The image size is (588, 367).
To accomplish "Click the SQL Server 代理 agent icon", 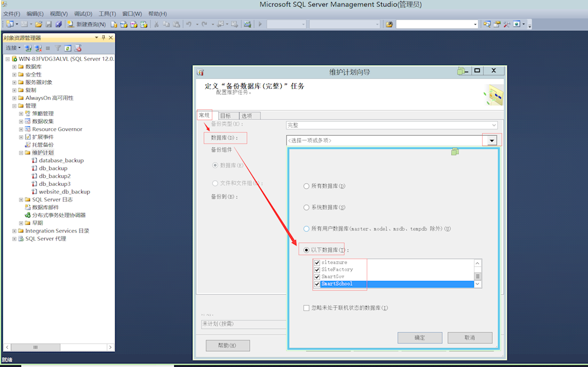I will coord(21,239).
